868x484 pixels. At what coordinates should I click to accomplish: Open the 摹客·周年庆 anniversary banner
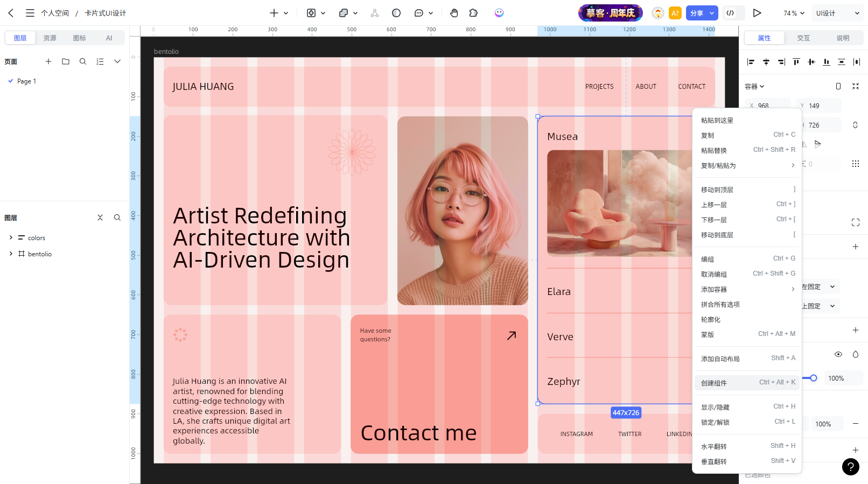click(x=611, y=13)
